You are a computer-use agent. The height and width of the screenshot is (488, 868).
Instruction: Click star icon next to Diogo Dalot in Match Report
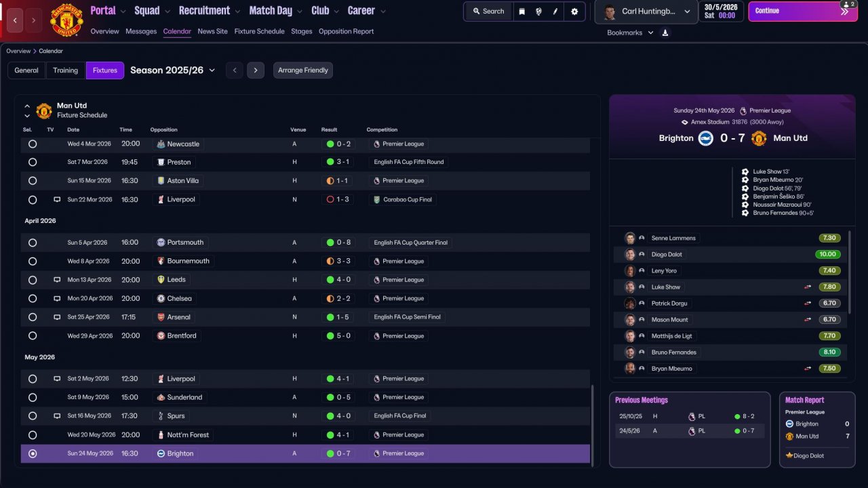789,455
